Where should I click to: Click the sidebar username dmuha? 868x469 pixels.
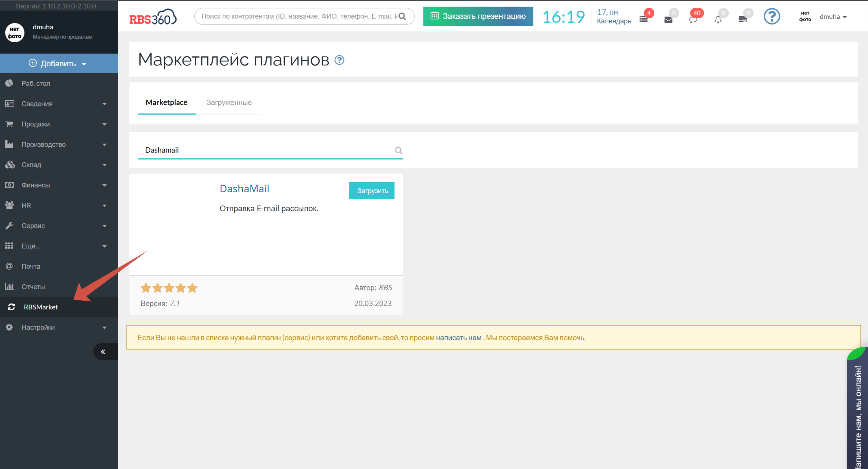[43, 27]
